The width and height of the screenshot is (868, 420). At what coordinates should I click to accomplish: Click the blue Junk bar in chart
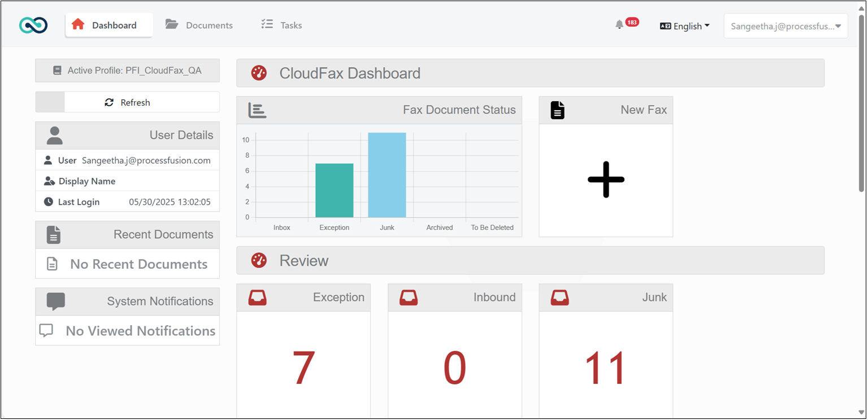(387, 175)
